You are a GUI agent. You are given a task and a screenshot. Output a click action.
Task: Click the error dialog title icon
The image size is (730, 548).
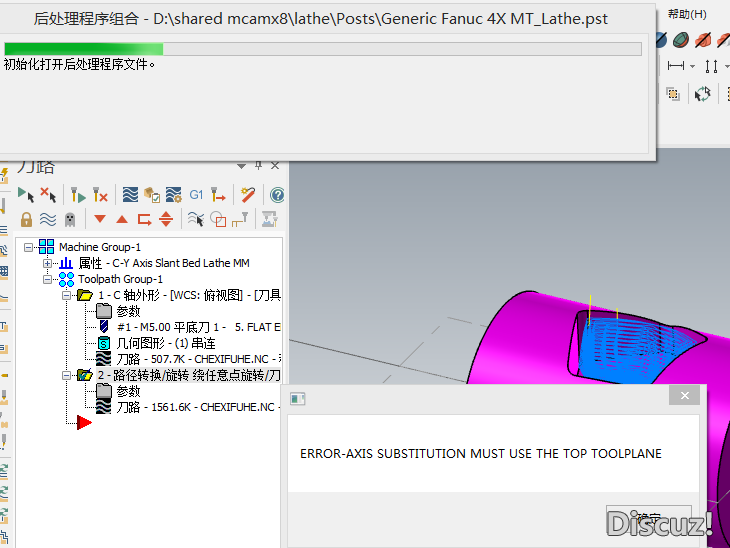[x=297, y=399]
